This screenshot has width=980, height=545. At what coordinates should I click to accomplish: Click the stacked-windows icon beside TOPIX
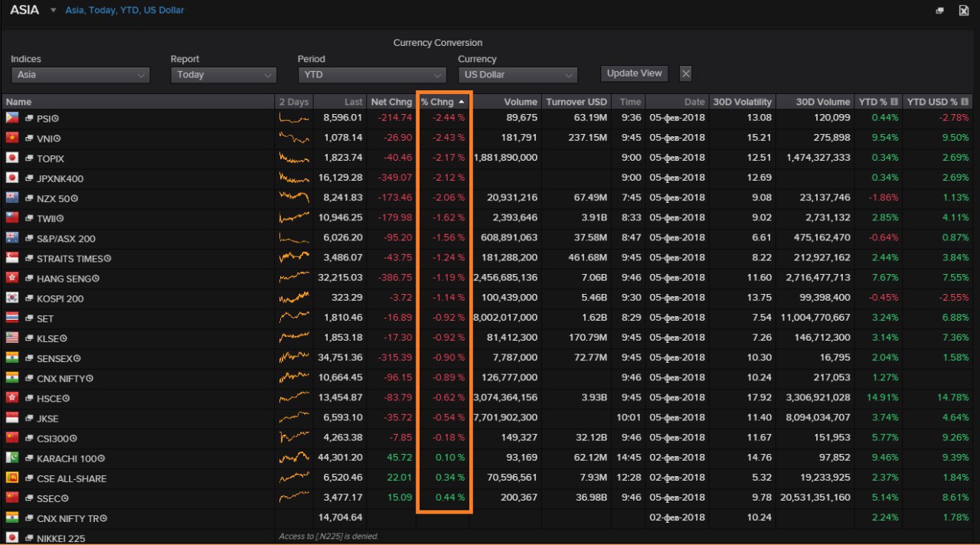tap(29, 158)
